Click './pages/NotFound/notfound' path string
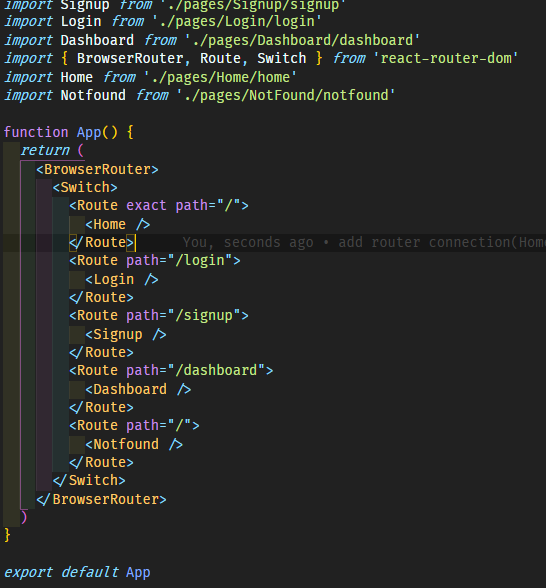Viewport: 546px width, 588px height. click(x=286, y=95)
